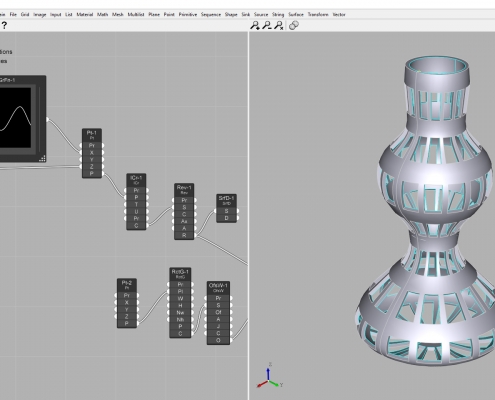Screen dimensions: 495x400
Task: Click the S input port of Rev-1 node
Action: 173,207
